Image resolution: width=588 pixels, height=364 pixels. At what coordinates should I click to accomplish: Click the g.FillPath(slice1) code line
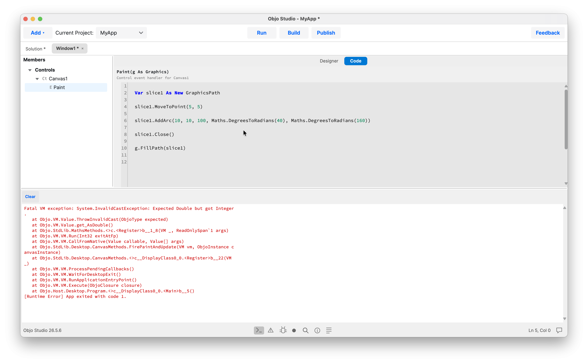tap(160, 148)
